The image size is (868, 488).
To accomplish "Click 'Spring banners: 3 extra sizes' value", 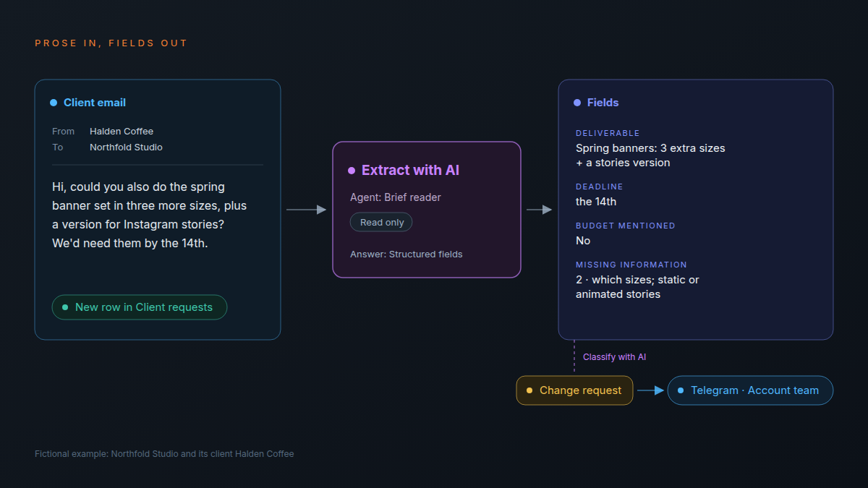I will (650, 148).
